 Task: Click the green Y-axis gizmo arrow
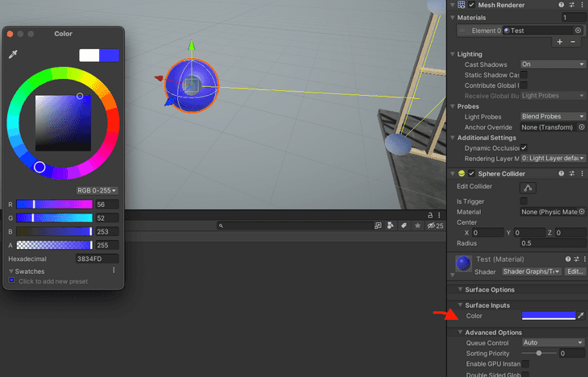(192, 45)
